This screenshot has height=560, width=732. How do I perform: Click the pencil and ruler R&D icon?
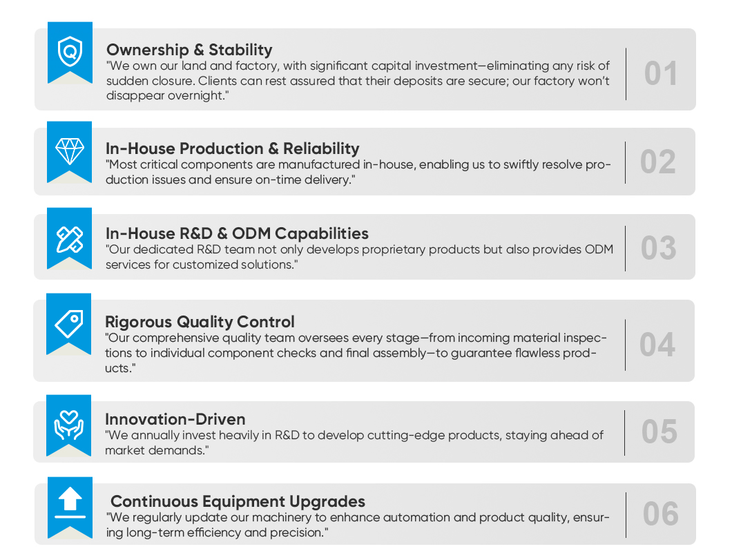click(69, 239)
